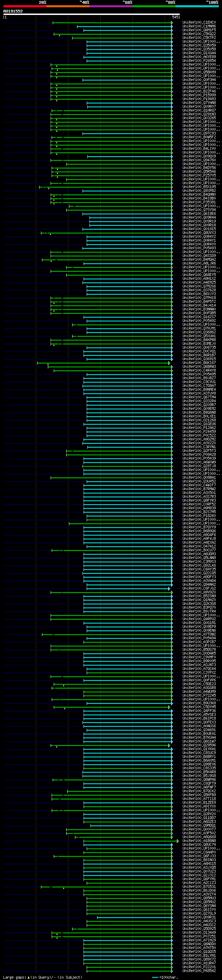Select hit UniRef100_C5KQ22
The height and width of the screenshot is (980, 222).
199,34
